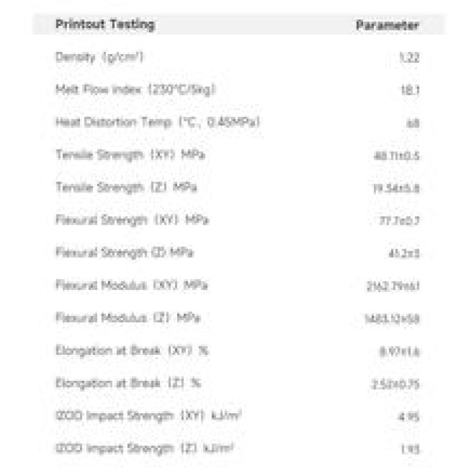Click the Printout Testing column header
The image size is (476, 476).
[105, 25]
